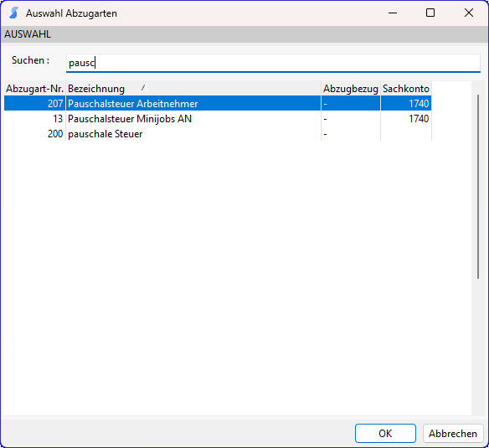Viewport: 489px width, 448px height.
Task: Click the app logo icon in title bar
Action: (13, 13)
